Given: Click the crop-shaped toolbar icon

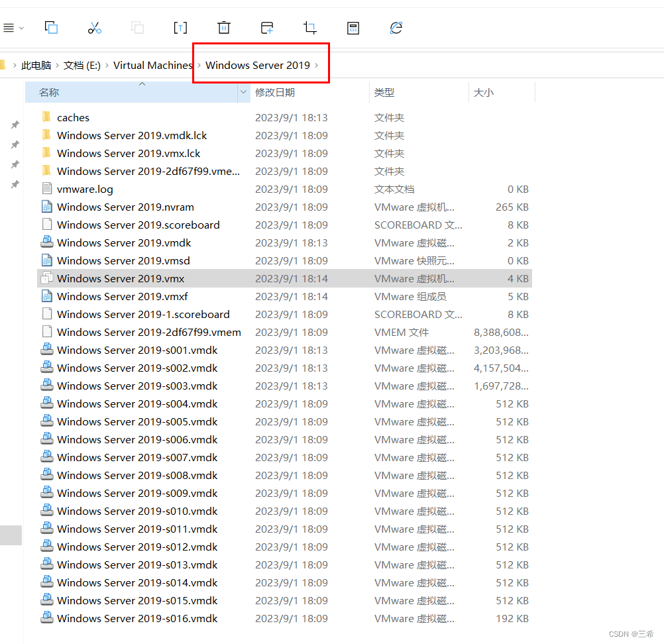Looking at the screenshot, I should click(x=310, y=28).
